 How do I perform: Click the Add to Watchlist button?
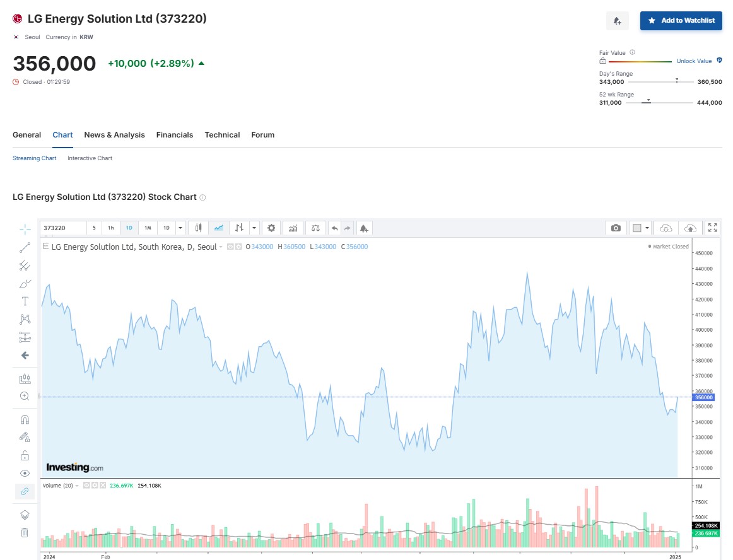pos(681,21)
